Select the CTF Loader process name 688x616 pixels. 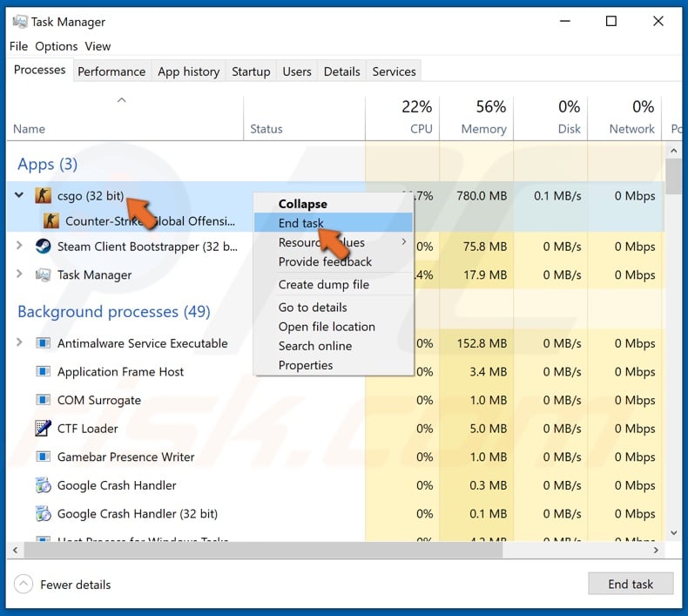(88, 429)
